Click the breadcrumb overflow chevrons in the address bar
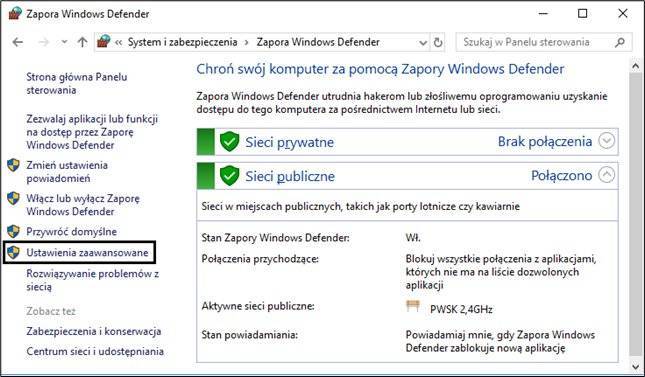Screen dimensions: 645x377 118,42
